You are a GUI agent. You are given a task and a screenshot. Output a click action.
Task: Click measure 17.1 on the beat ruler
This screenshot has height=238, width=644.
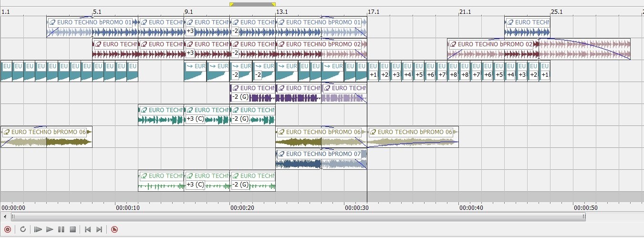click(373, 12)
